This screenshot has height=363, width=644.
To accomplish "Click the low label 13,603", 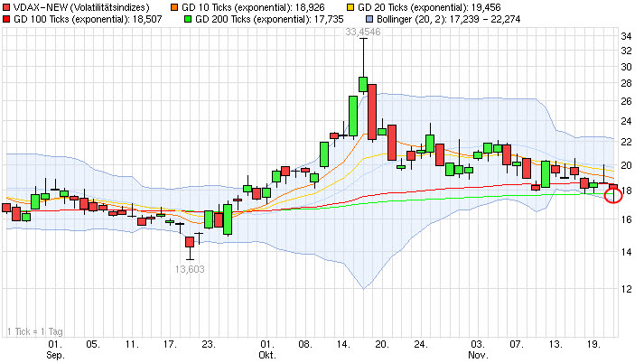I will 190,269.
